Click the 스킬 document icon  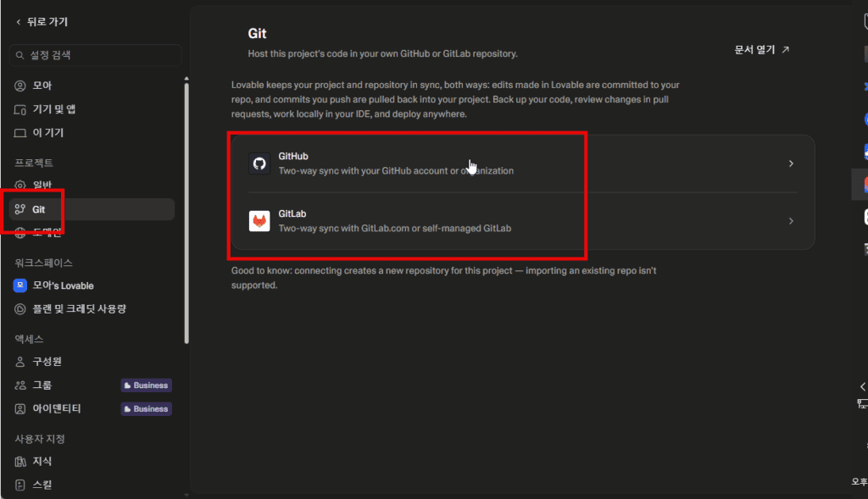(20, 485)
